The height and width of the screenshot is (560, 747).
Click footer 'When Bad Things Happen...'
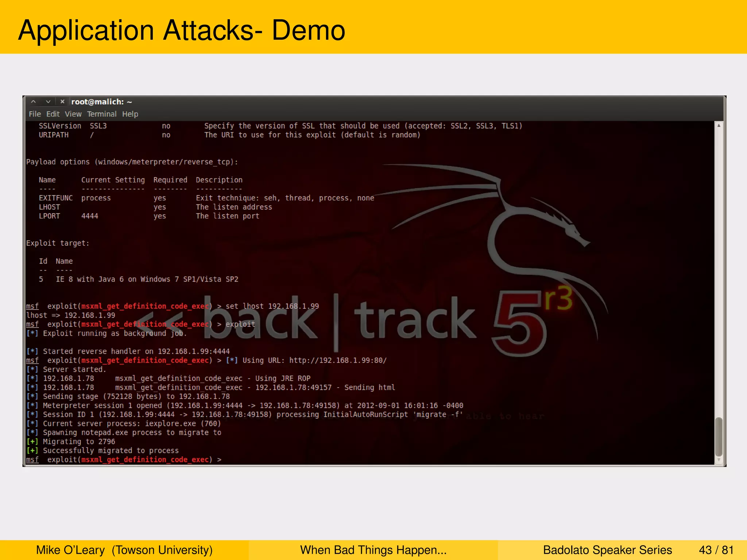(373, 550)
